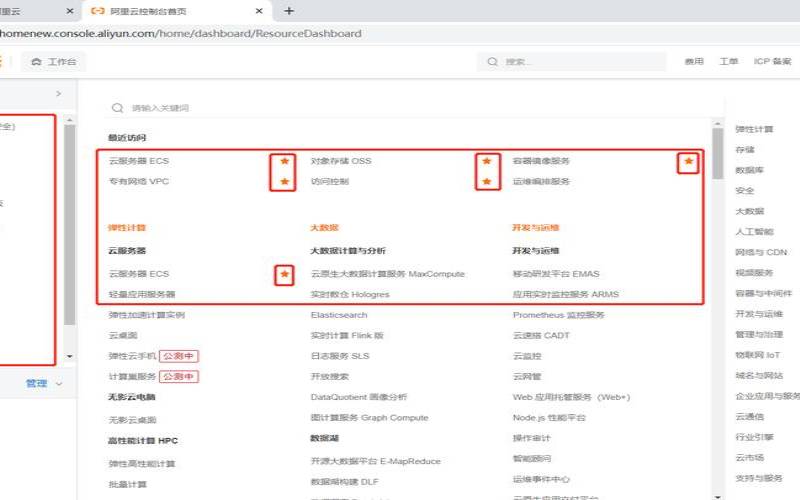Click the top search bar with 搜索 placeholder
Viewport: 800px width, 500px height.
point(572,62)
